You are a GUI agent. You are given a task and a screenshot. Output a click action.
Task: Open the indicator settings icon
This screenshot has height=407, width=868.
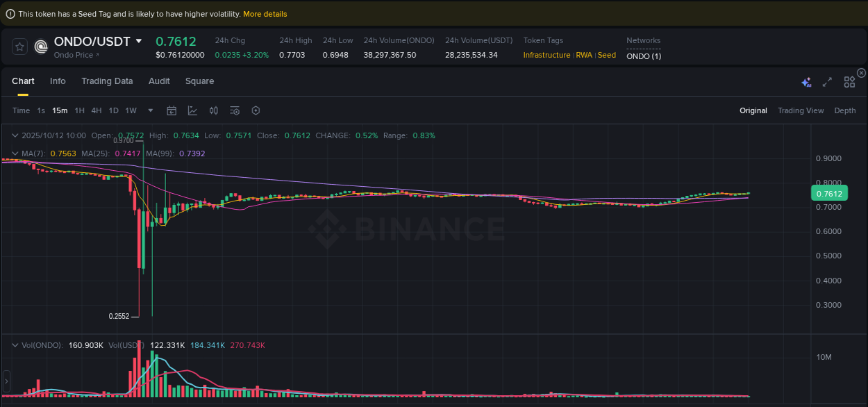coord(235,110)
